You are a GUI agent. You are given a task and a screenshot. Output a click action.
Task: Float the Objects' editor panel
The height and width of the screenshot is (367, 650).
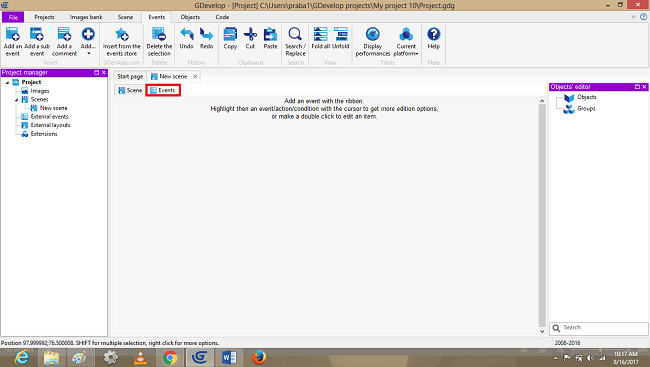tap(637, 87)
